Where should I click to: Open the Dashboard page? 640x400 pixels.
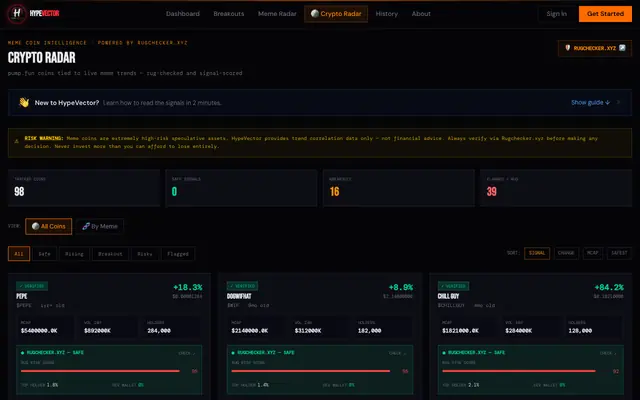pyautogui.click(x=183, y=14)
